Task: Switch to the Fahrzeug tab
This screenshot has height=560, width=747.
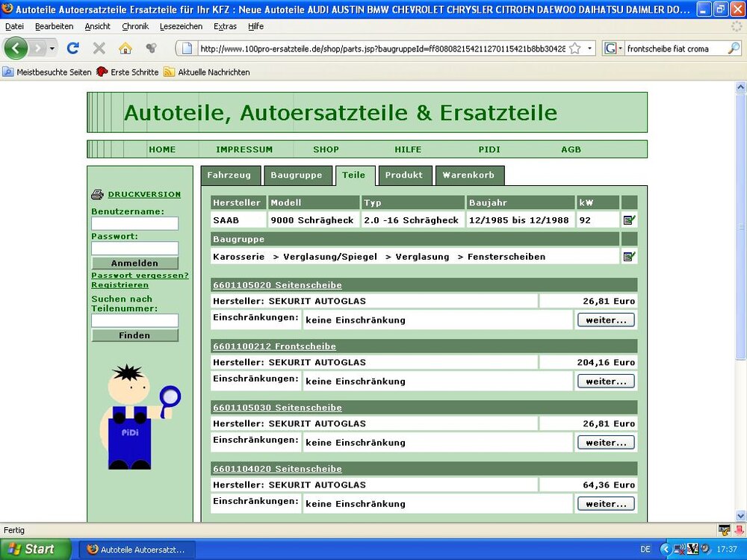Action: [231, 175]
